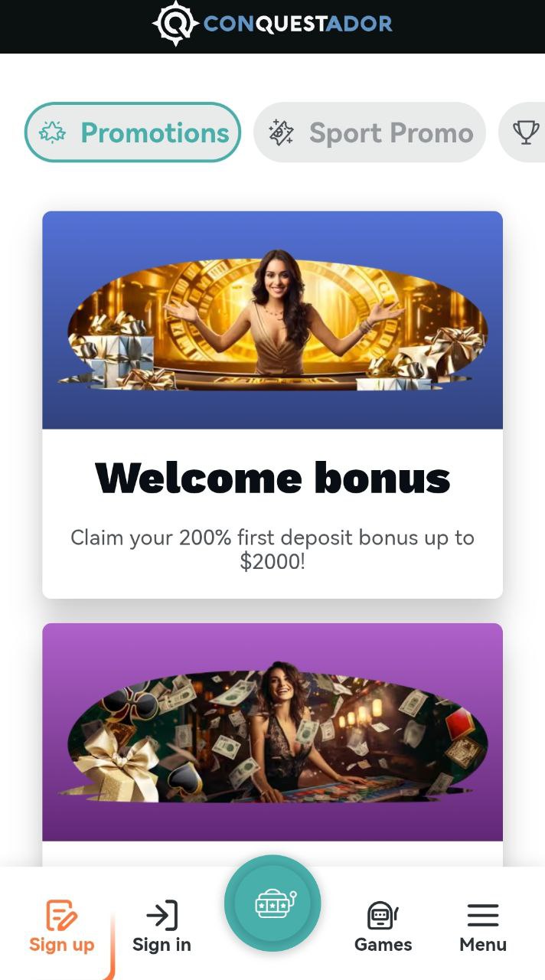The image size is (545, 980).
Task: Click the Sign in label
Action: pos(162,945)
